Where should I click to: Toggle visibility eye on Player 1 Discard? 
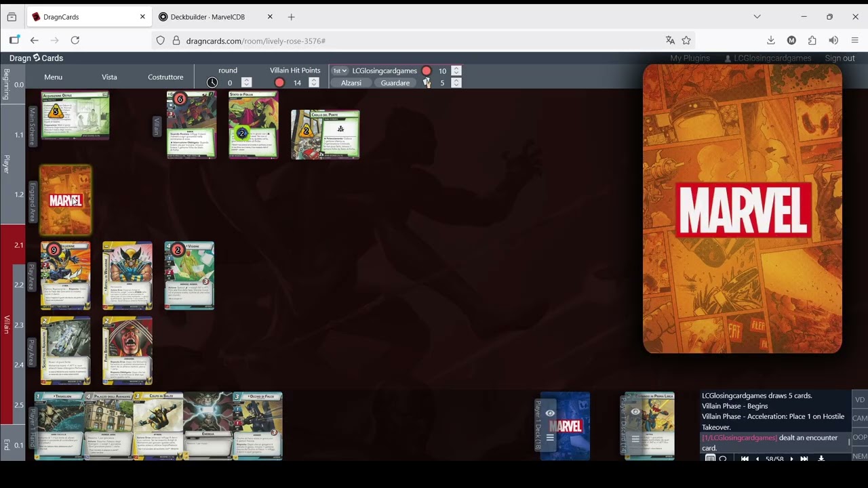pyautogui.click(x=635, y=412)
